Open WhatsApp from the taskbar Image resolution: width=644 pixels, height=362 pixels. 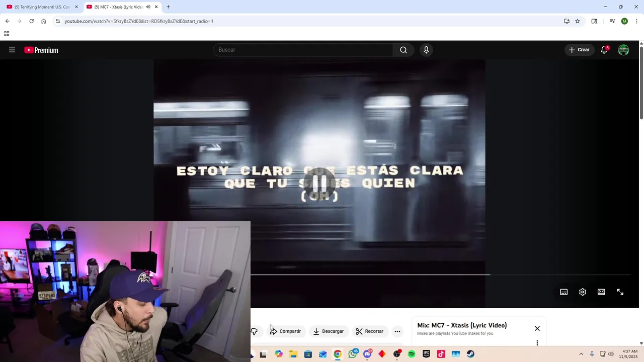[x=353, y=354]
